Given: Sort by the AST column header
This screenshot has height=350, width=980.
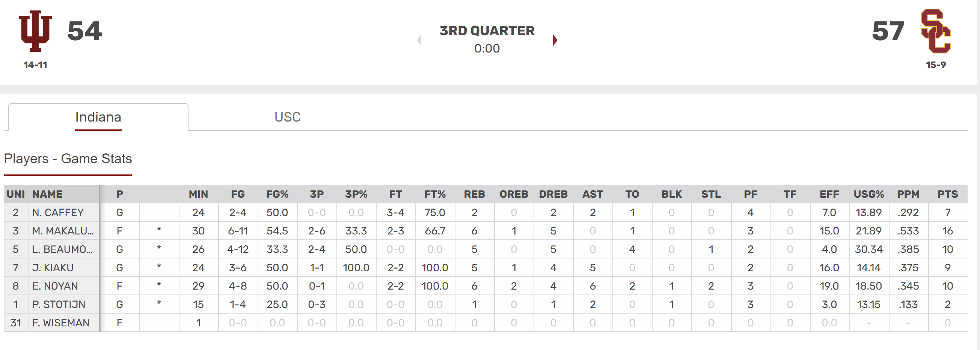Looking at the screenshot, I should click(x=593, y=194).
